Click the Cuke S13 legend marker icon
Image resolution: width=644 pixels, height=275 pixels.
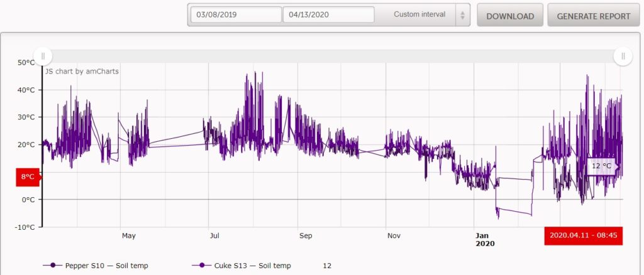click(x=202, y=266)
